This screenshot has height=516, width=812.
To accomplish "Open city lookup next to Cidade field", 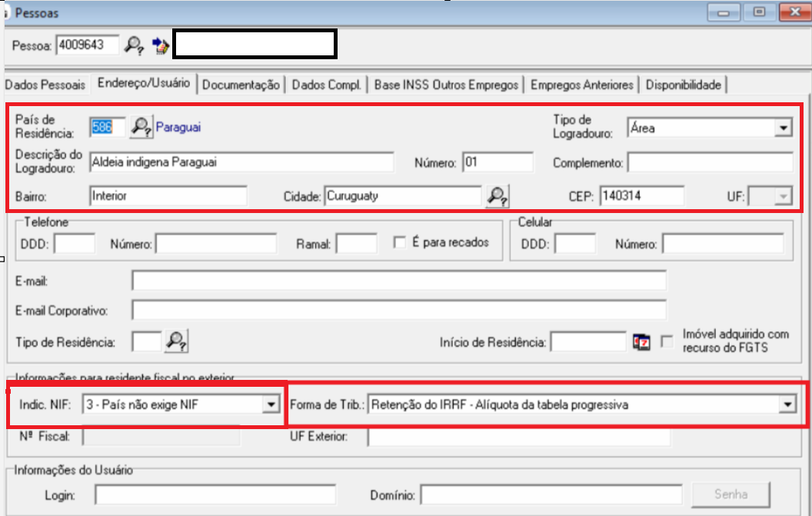I will (498, 196).
